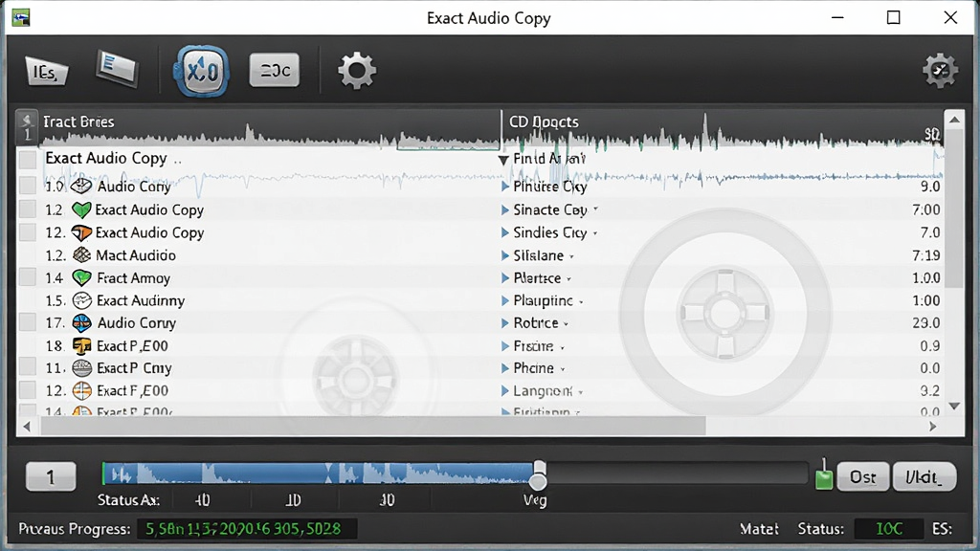
Task: Open settings via the center gear icon
Action: pyautogui.click(x=357, y=71)
